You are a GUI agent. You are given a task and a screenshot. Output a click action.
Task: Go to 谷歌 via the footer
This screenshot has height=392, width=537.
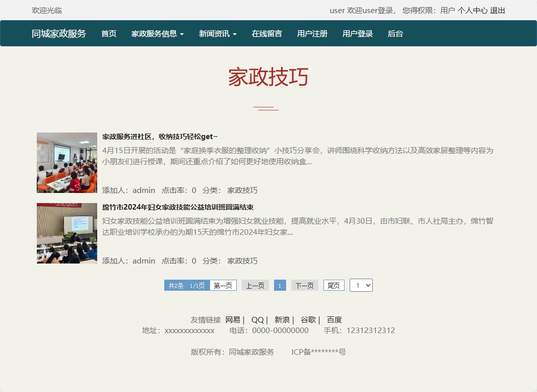tap(308, 319)
